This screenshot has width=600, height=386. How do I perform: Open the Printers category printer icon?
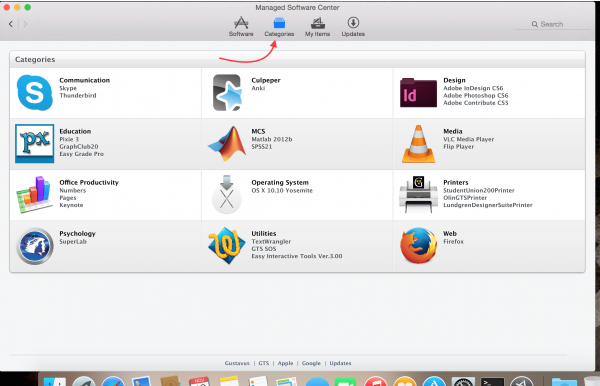pyautogui.click(x=419, y=194)
